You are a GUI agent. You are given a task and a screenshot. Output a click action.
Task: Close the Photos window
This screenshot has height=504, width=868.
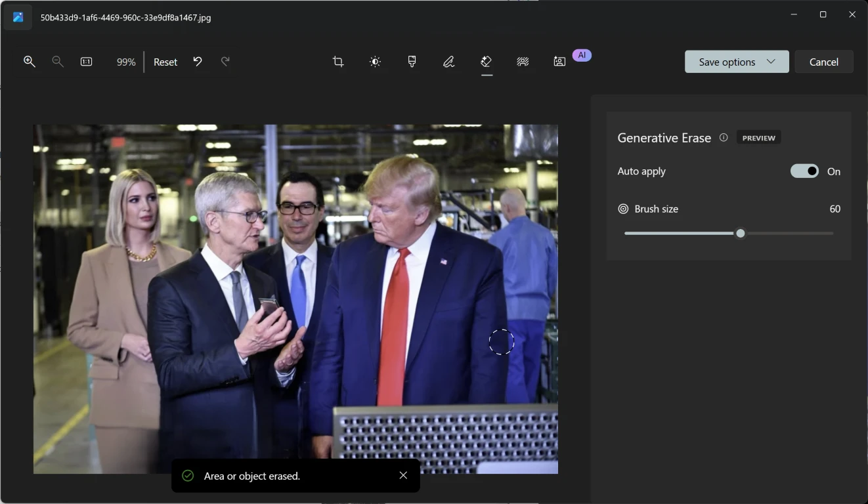click(852, 14)
